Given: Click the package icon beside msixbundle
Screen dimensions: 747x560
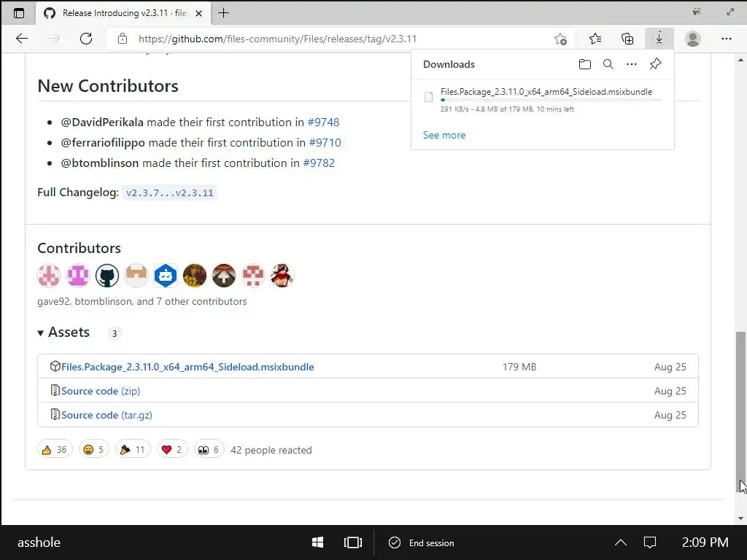Looking at the screenshot, I should point(55,366).
